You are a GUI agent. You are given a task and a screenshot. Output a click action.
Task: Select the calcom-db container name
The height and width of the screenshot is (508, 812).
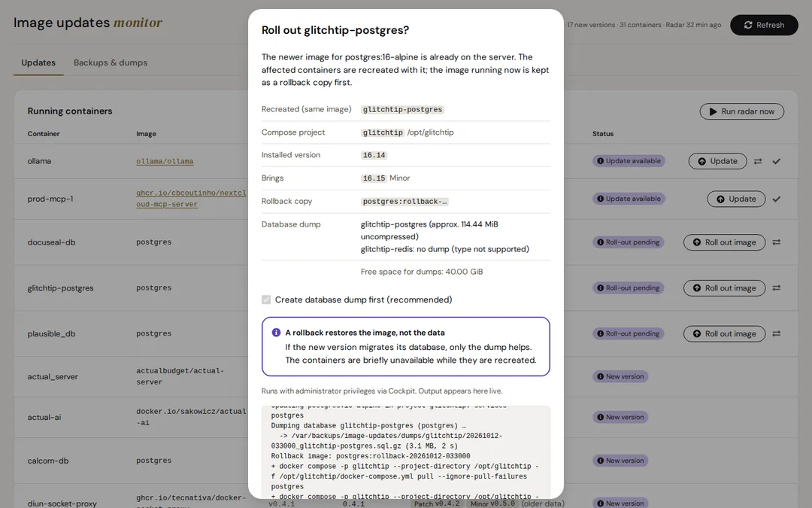(48, 461)
